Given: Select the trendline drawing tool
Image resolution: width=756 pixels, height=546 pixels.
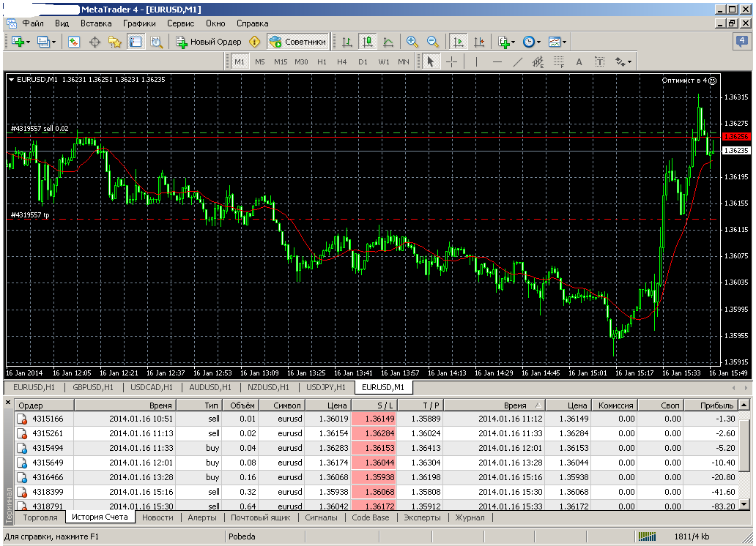Looking at the screenshot, I should click(x=517, y=61).
